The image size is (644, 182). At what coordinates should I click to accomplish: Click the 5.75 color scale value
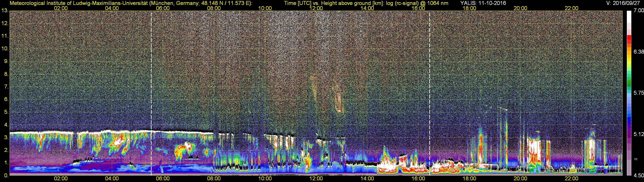(638, 93)
